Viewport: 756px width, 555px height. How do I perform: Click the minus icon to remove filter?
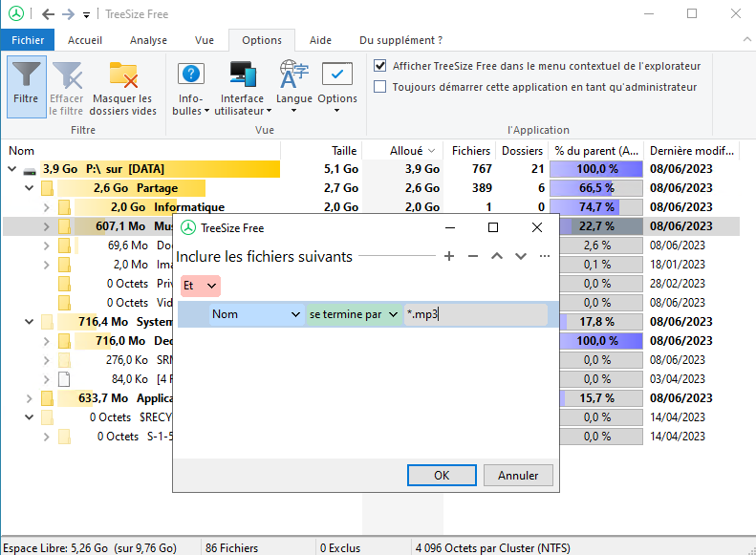pyautogui.click(x=472, y=256)
